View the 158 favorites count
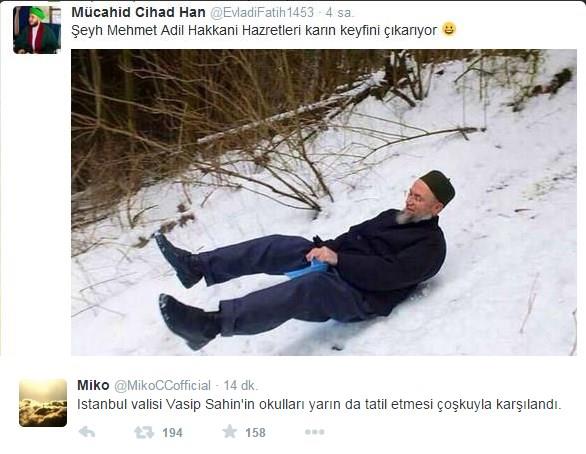586x454 pixels. click(255, 433)
